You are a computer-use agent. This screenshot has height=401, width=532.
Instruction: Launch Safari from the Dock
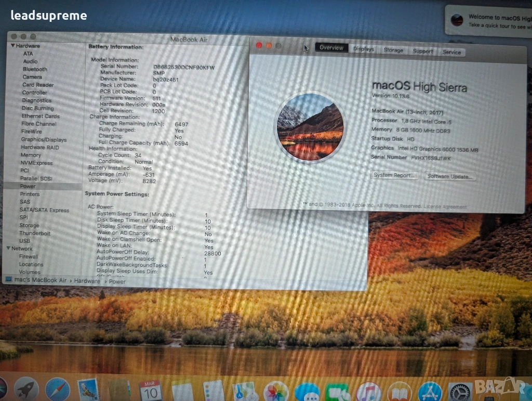click(57, 389)
